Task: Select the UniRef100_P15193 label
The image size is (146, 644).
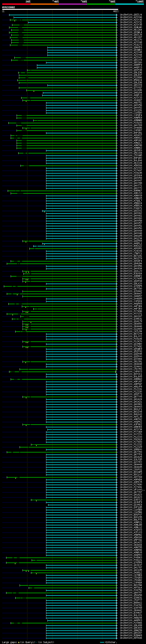Action: pos(131,123)
